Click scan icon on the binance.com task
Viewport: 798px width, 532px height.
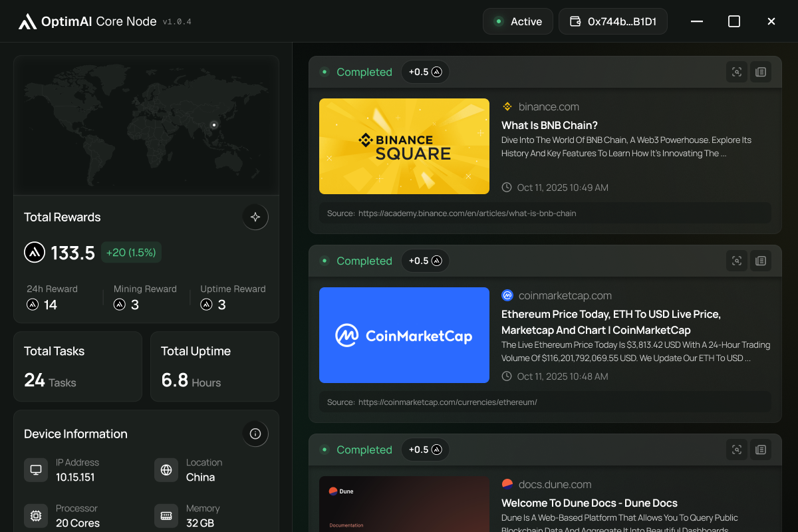click(736, 72)
